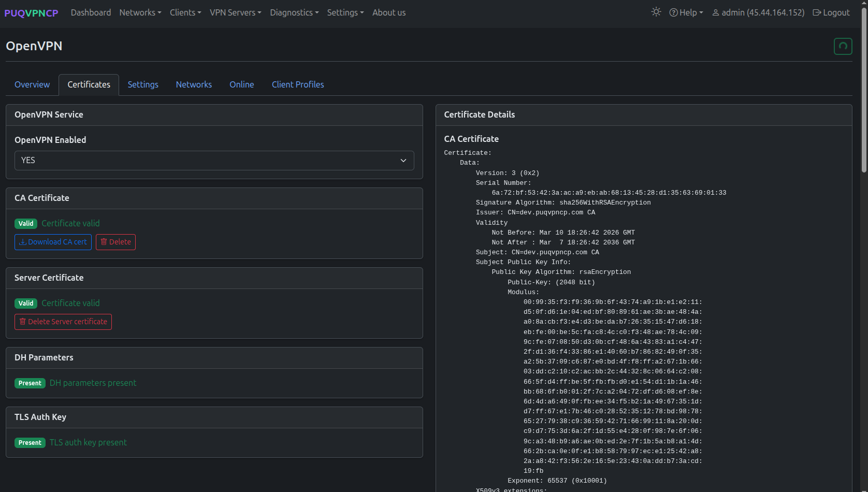Switch to the Overview tab
This screenshot has height=492, width=868.
coord(32,84)
